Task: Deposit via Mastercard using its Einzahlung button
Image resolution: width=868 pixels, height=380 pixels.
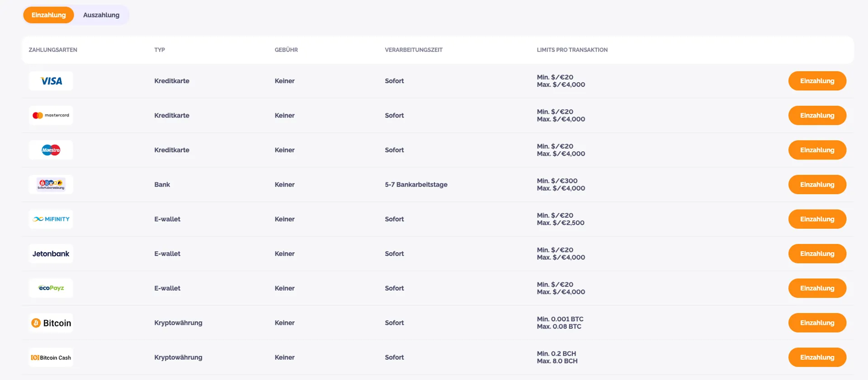Action: coord(817,115)
